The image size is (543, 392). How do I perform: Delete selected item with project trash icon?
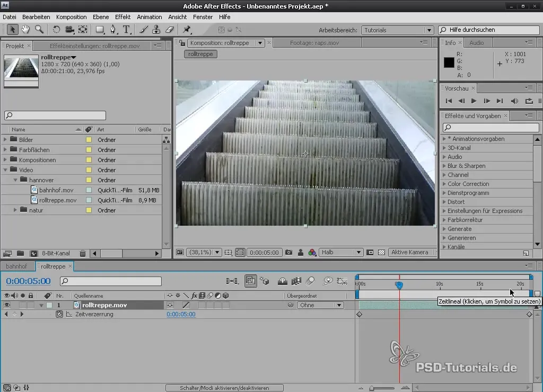82,254
